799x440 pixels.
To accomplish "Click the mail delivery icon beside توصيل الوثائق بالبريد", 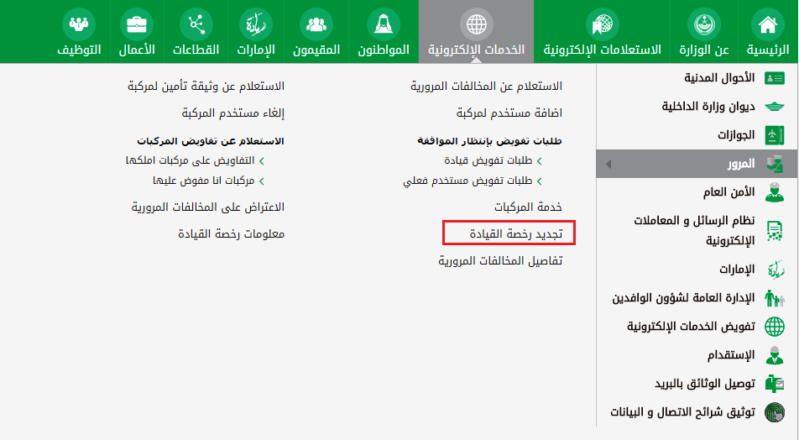I will pos(774,383).
